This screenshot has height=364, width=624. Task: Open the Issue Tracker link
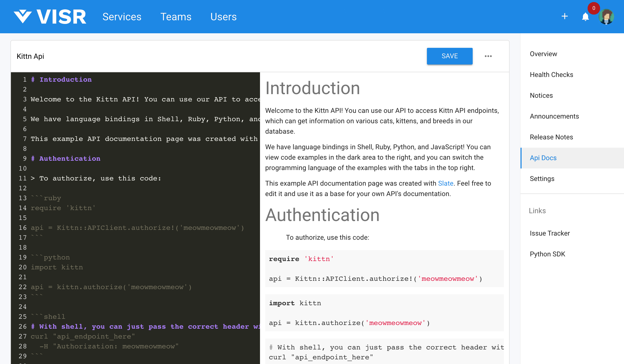(550, 233)
